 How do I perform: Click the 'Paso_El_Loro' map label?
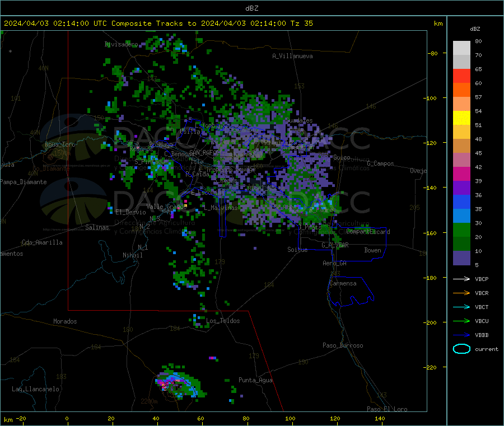(387, 409)
